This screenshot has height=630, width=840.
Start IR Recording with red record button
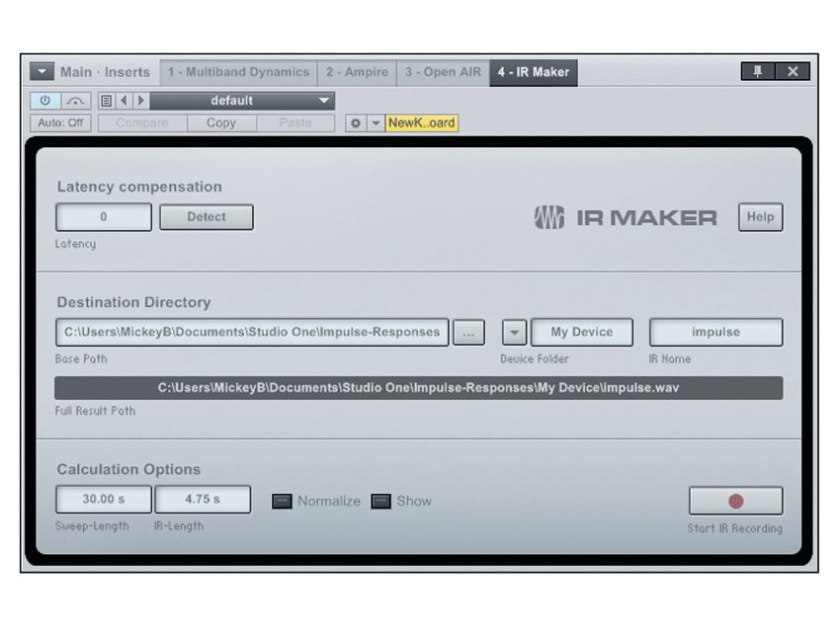click(x=735, y=501)
